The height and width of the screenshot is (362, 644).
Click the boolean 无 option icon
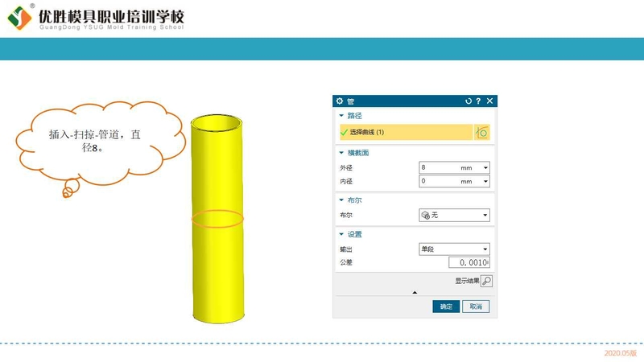[x=426, y=215]
